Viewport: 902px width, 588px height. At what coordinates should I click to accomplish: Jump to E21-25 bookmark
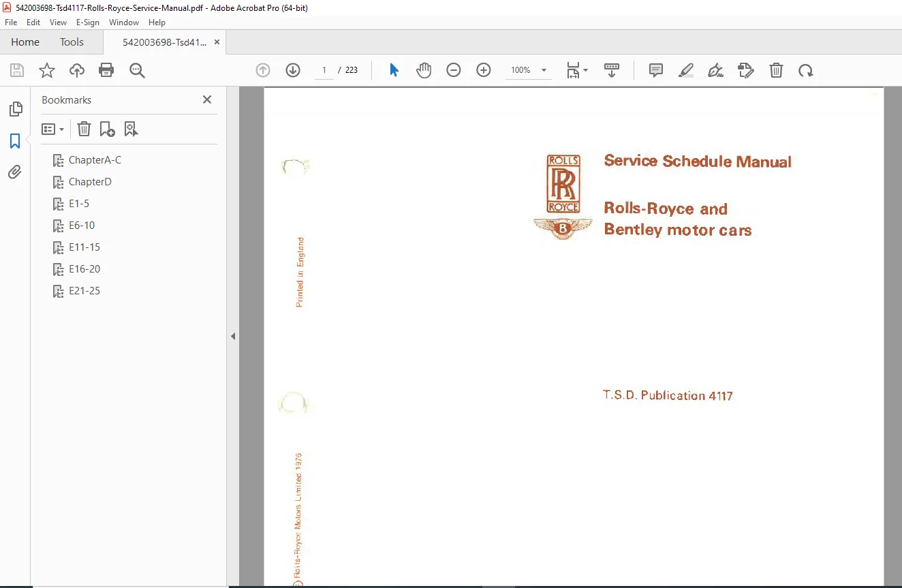84,291
